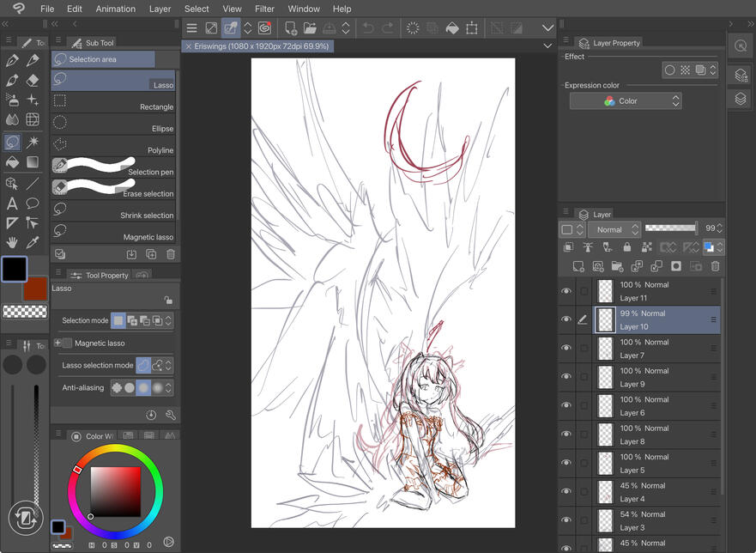Screen dimensions: 756x553
Task: Select the Text tool in the toolbar
Action: pos(12,204)
